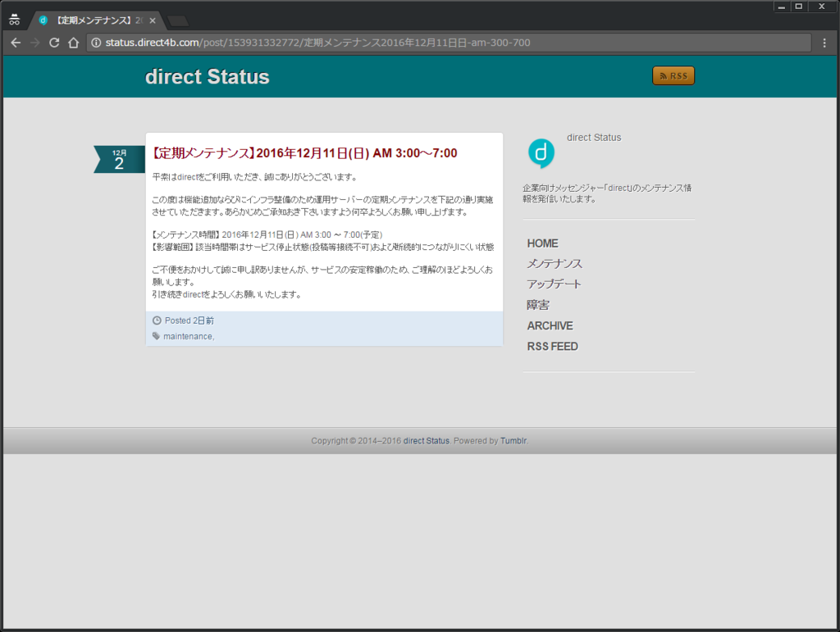840x632 pixels.
Task: Click direct Status link in footer
Action: [x=426, y=441]
